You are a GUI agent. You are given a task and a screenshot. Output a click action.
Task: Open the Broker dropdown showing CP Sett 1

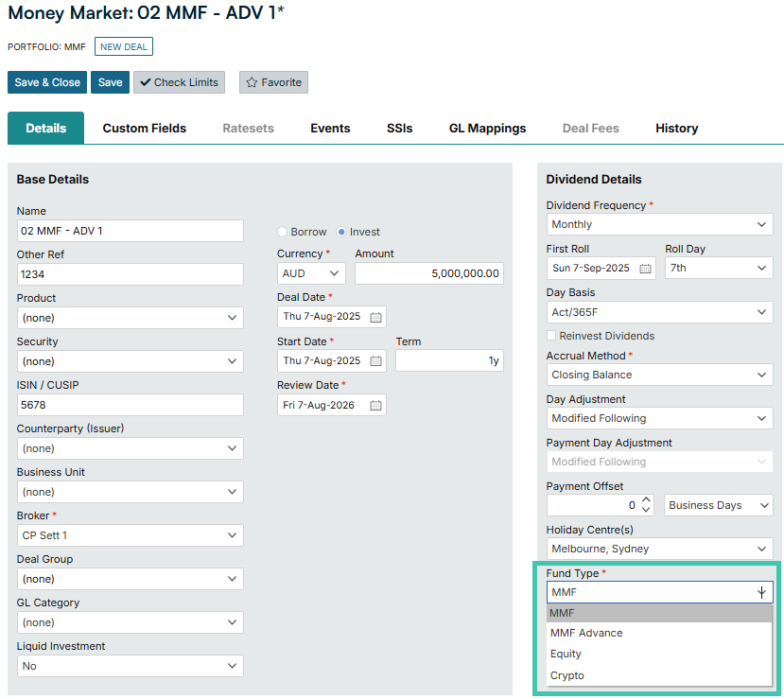click(x=130, y=535)
